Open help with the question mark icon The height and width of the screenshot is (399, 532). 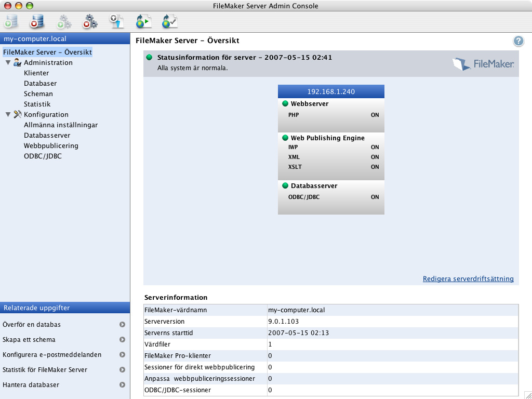click(518, 41)
